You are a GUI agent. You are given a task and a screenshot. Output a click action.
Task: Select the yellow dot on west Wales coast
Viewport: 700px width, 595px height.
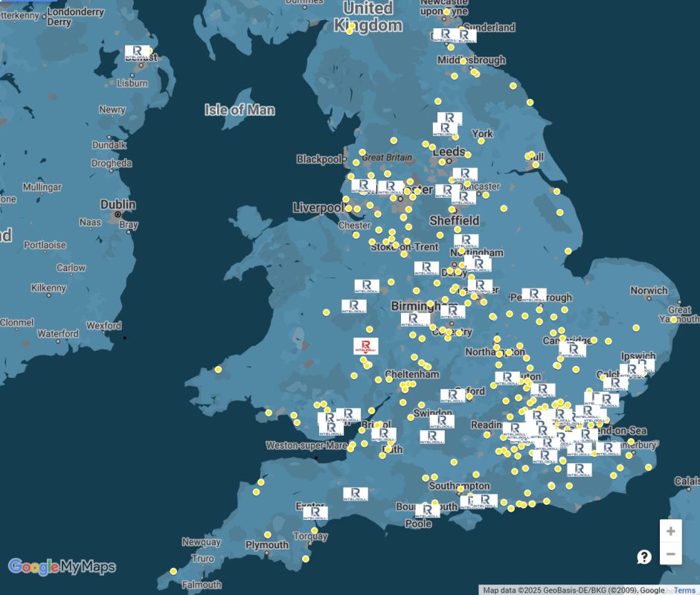(x=218, y=370)
